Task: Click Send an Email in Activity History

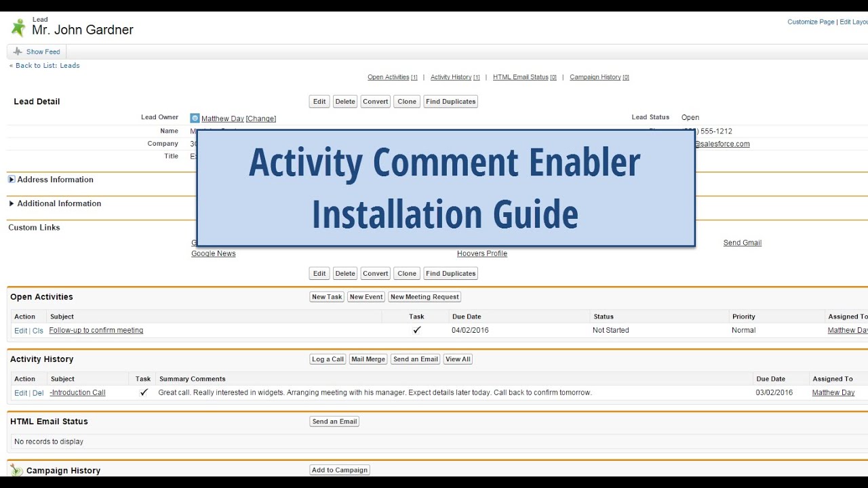Action: point(416,359)
